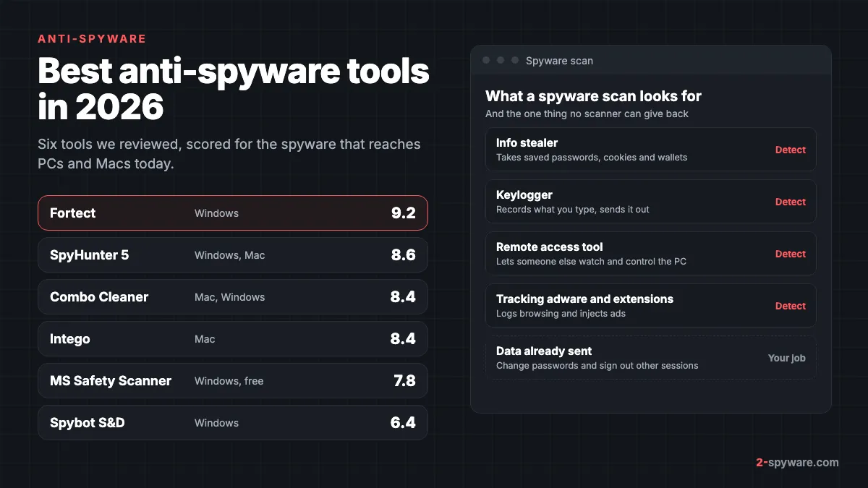The width and height of the screenshot is (868, 488).
Task: Click the 8.6 score for SpyHunter 5
Action: (403, 255)
